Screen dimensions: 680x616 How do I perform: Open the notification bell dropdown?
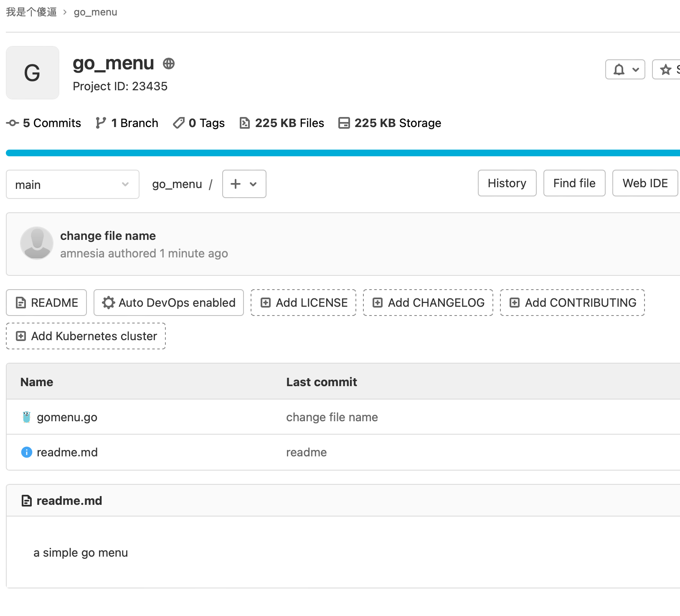point(625,69)
